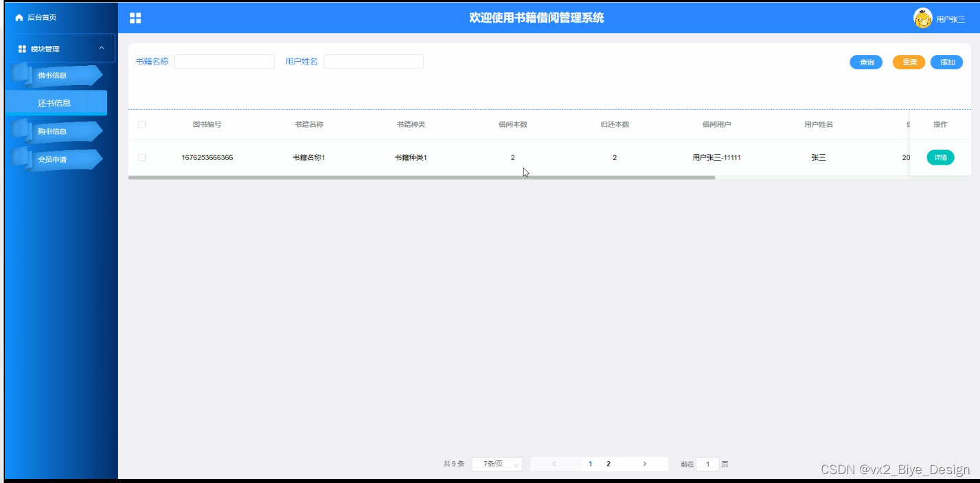Click the 欢迎使用书籍借阅管理系统 title

tap(536, 18)
